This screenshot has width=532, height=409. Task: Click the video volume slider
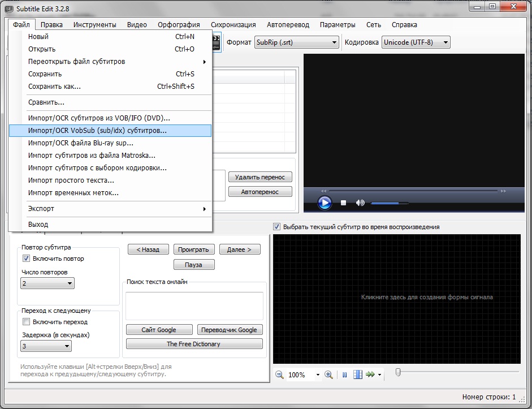click(x=389, y=203)
